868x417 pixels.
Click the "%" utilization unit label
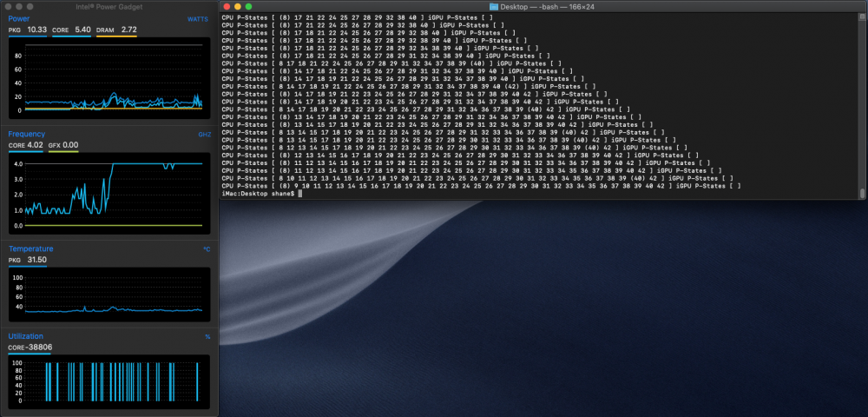(x=207, y=337)
